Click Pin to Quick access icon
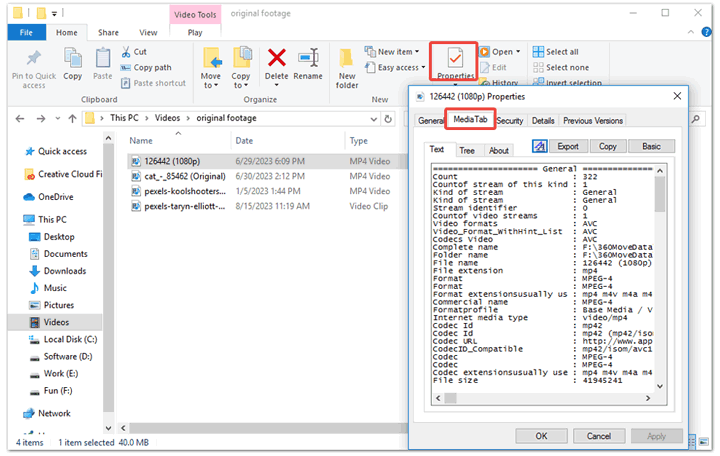The height and width of the screenshot is (456, 720). click(x=34, y=58)
